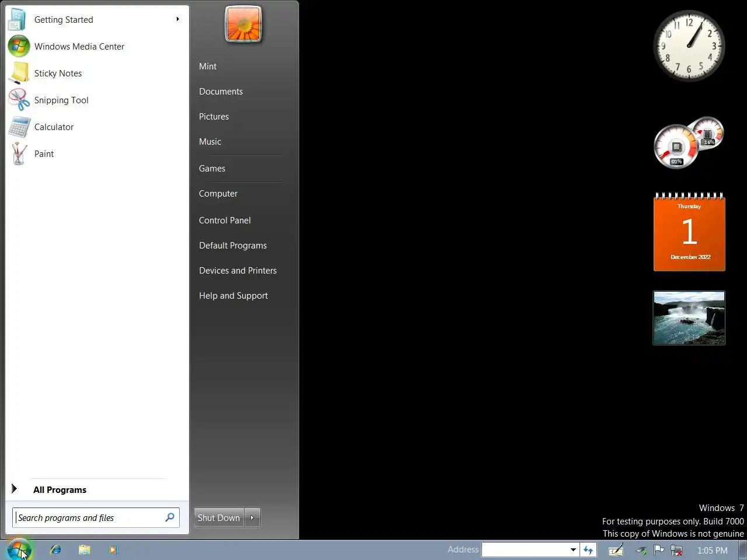The width and height of the screenshot is (747, 560).
Task: Open the Shut Down options arrow
Action: click(x=252, y=517)
